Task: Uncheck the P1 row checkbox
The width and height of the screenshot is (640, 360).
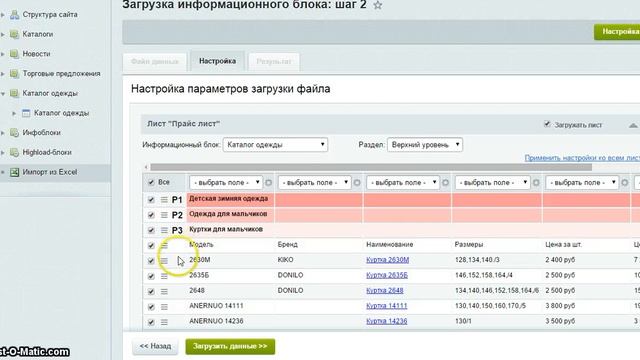Action: click(x=151, y=200)
